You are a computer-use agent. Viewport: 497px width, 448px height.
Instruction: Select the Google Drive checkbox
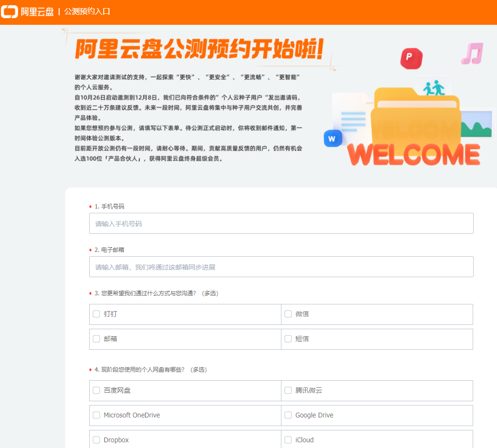click(288, 415)
